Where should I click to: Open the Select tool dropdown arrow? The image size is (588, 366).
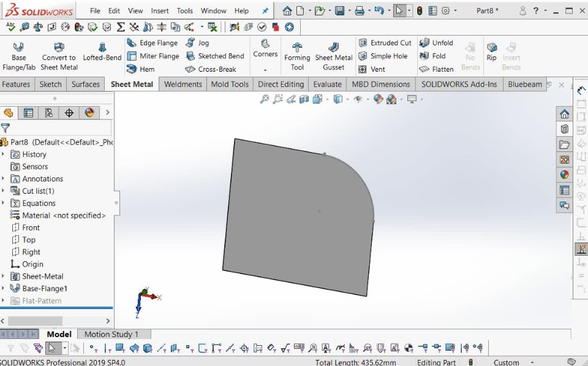tap(409, 11)
